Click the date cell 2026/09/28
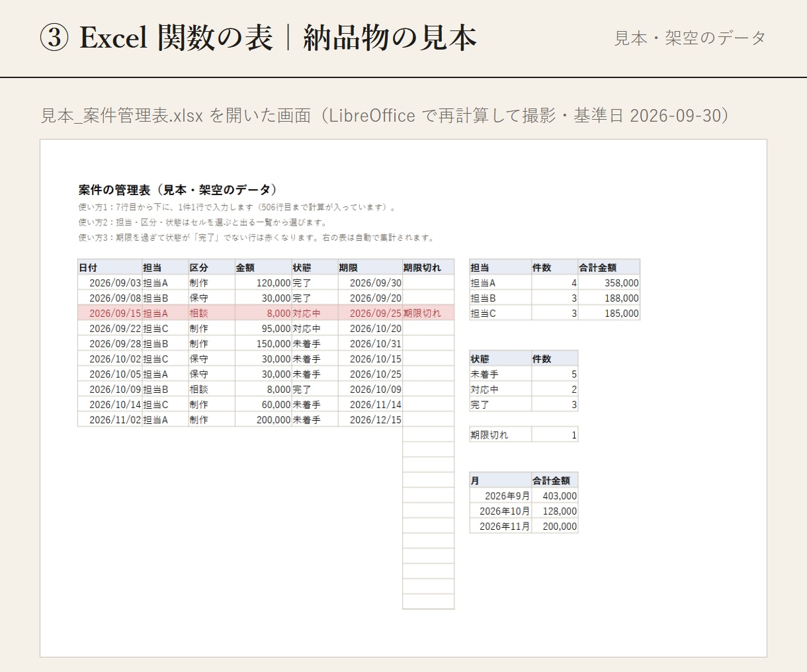The width and height of the screenshot is (807, 672). 110,343
